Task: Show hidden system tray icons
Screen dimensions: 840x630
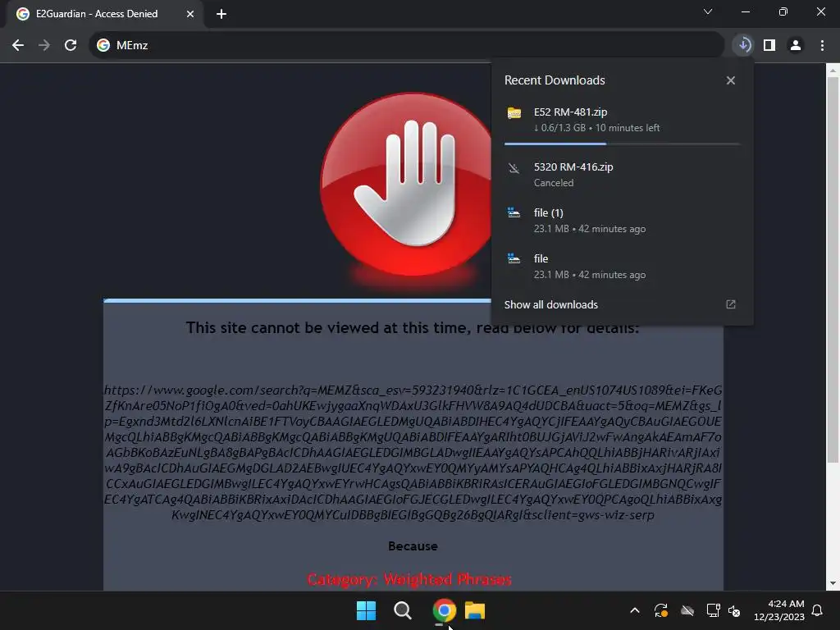Action: (634, 610)
